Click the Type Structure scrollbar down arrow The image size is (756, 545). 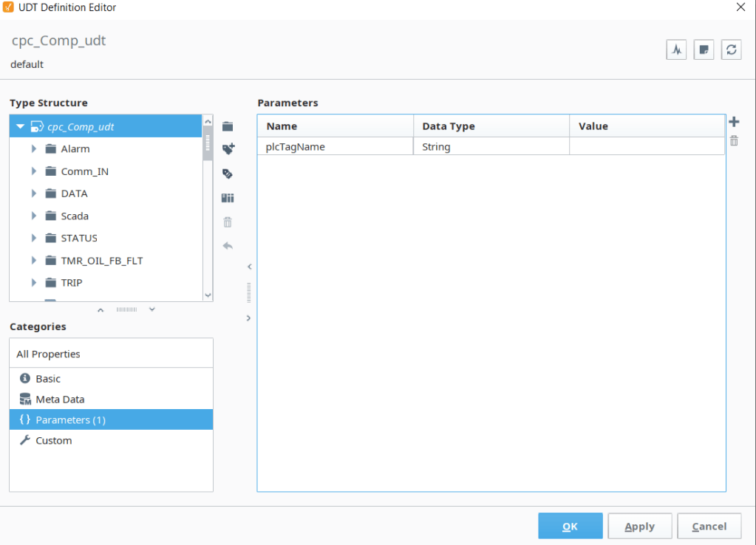coord(208,295)
